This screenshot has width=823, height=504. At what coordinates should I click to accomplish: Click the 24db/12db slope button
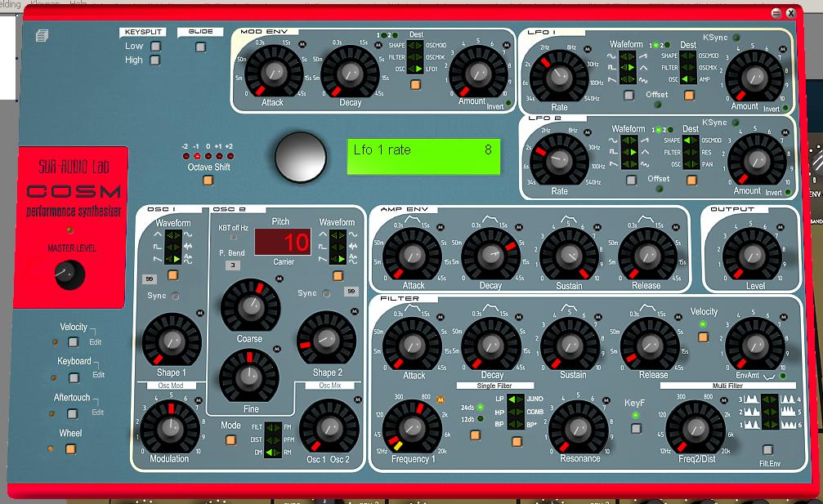475,435
